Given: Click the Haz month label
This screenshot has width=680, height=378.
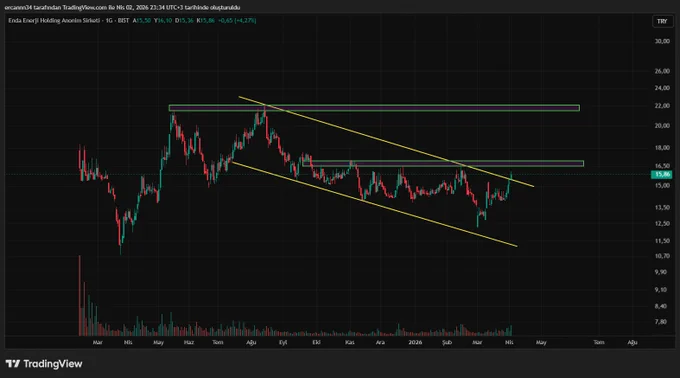Looking at the screenshot, I should [189, 342].
